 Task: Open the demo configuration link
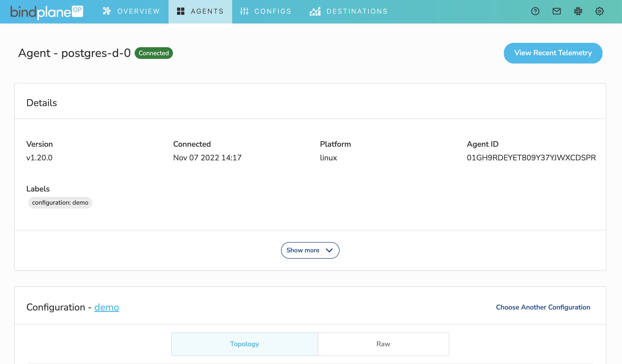coord(107,307)
